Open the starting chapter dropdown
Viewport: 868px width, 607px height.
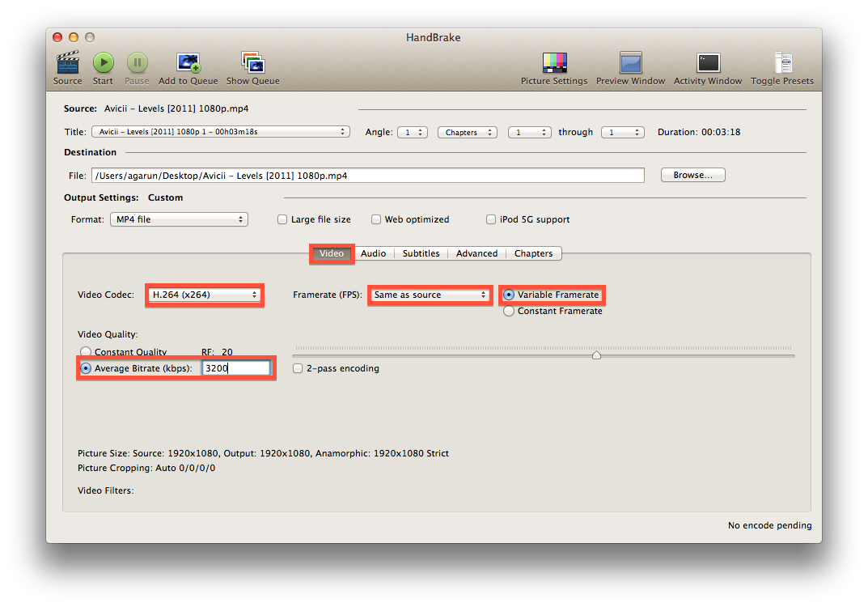(x=529, y=133)
